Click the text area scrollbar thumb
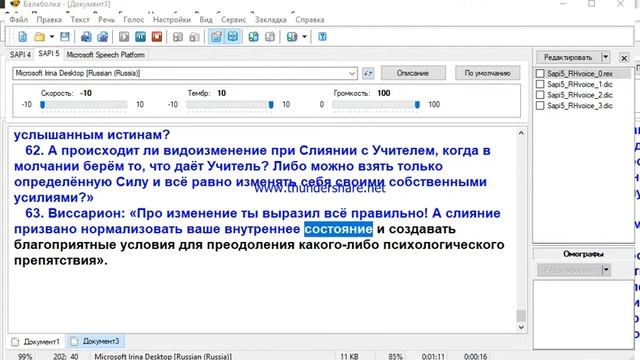 coord(521,316)
